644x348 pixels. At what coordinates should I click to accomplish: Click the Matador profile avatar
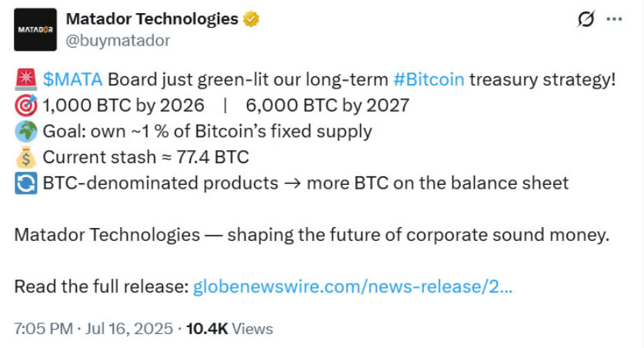[x=35, y=29]
